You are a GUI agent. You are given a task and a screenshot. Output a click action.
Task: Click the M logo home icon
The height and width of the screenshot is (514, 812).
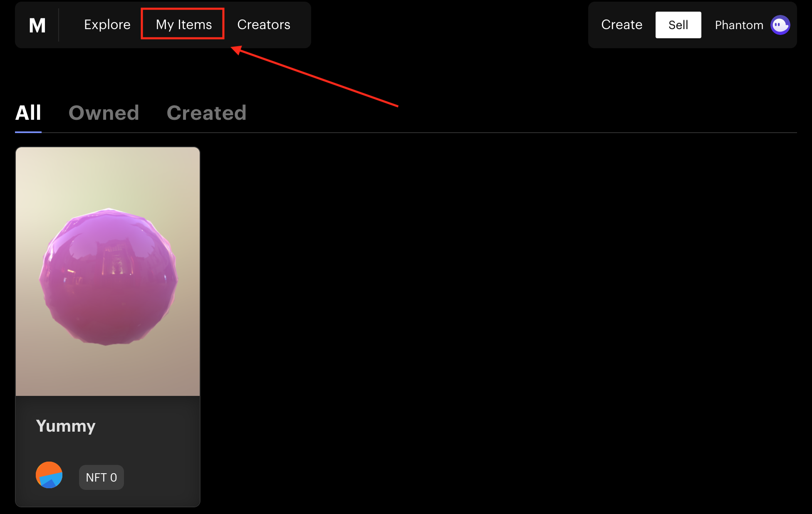(37, 25)
